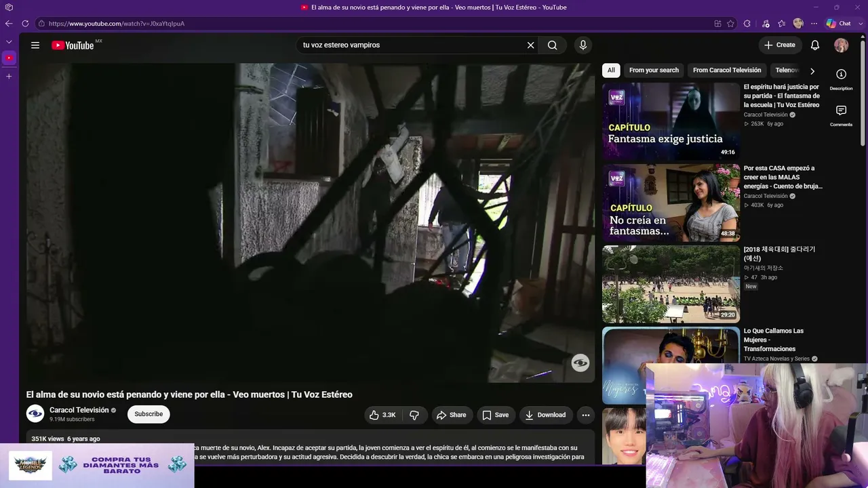Image resolution: width=868 pixels, height=488 pixels.
Task: Open 'El espíritu hará justicia' video title
Action: 782,96
